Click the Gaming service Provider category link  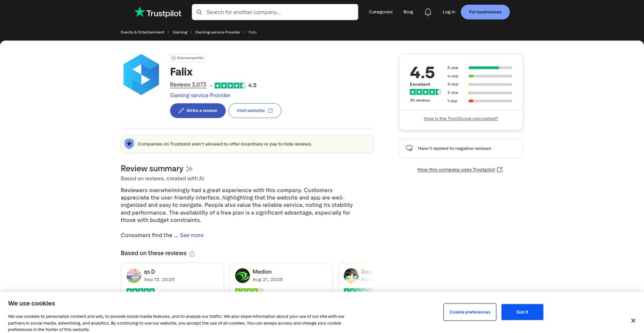[x=200, y=96]
